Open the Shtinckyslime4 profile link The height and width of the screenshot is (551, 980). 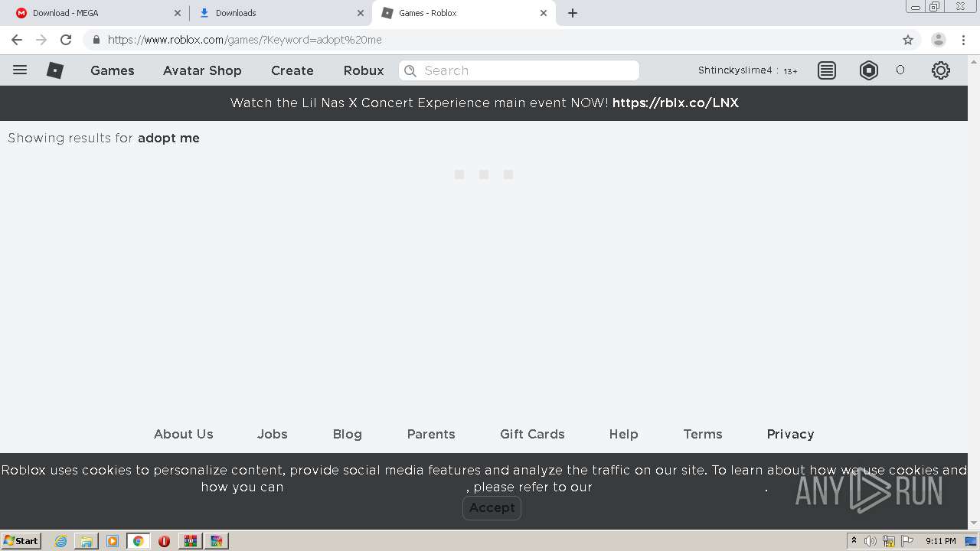click(735, 70)
